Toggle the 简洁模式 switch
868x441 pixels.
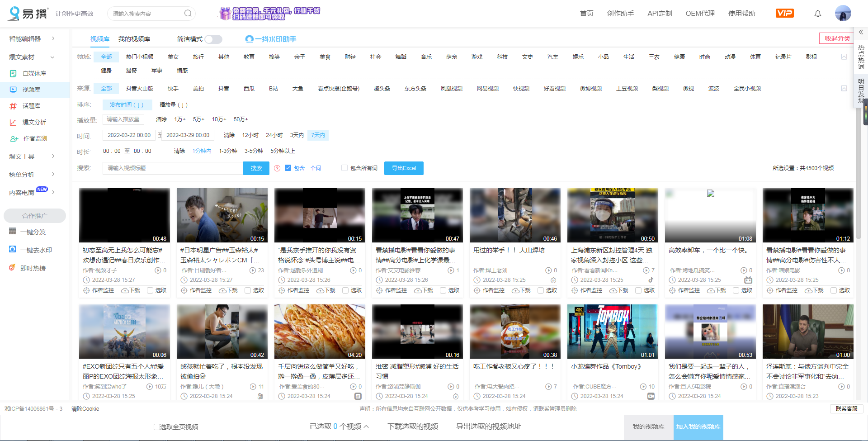[x=213, y=39]
